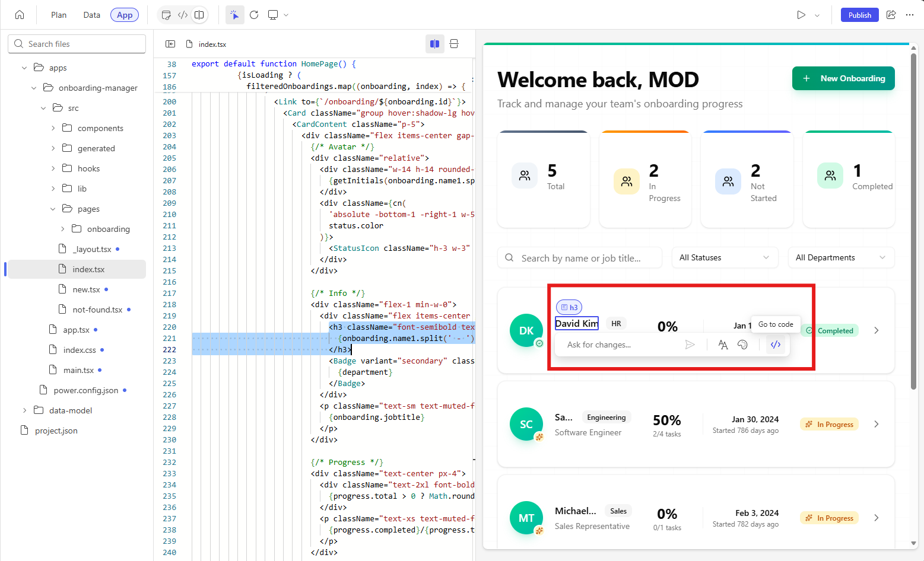Select the h3 element tag chip

[x=569, y=307]
